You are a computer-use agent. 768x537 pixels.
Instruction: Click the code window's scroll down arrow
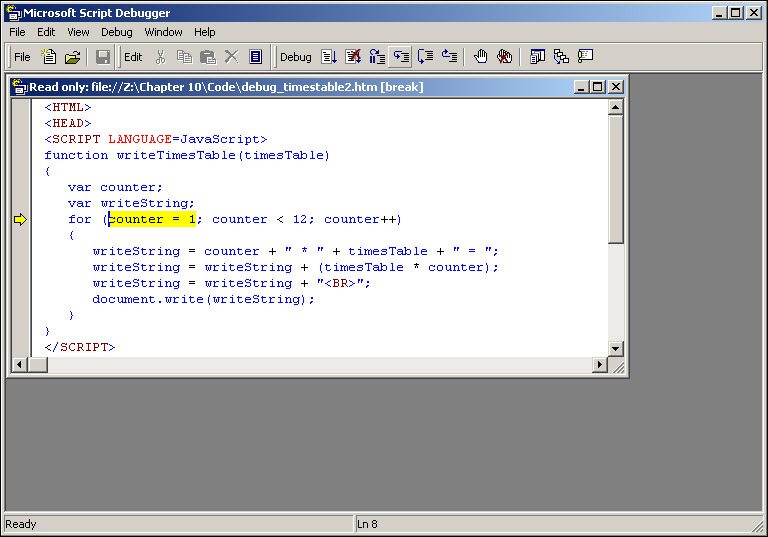click(x=616, y=348)
